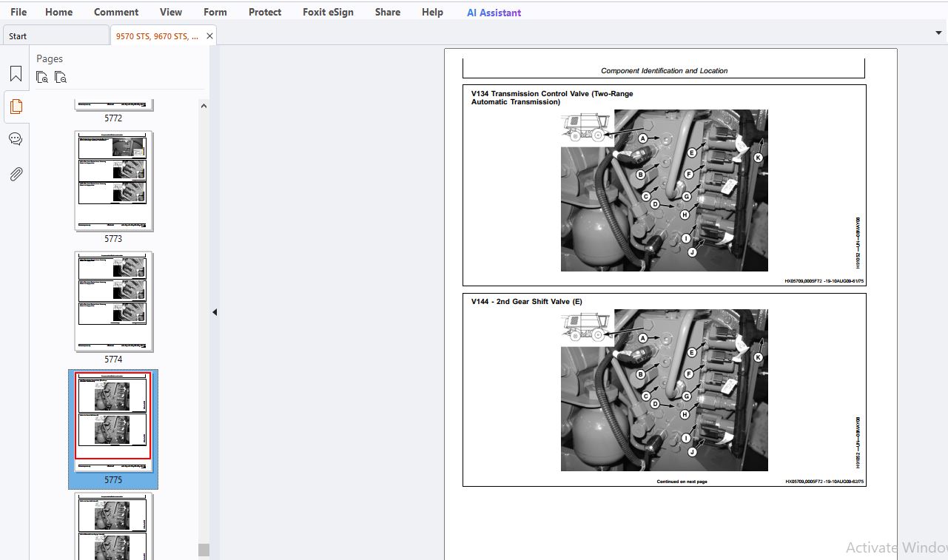Open the Pages panel icon
This screenshot has width=948, height=560.
[16, 107]
